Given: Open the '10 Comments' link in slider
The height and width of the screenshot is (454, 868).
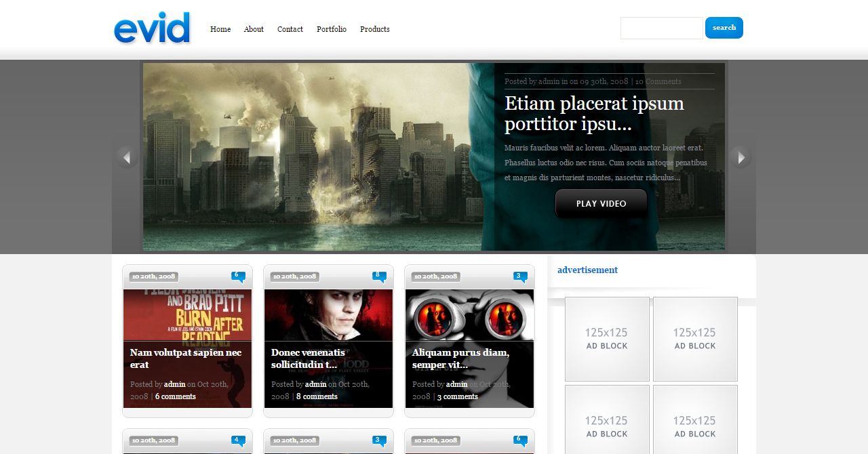Looking at the screenshot, I should point(658,81).
